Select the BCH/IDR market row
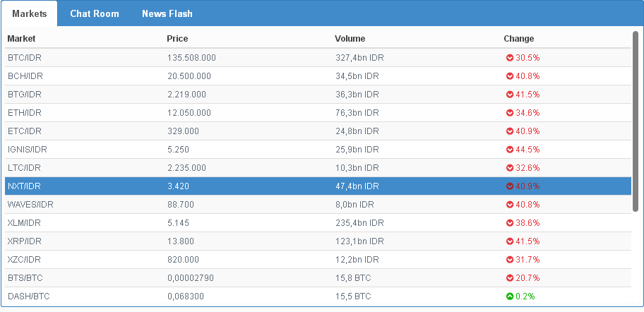644x312 pixels. [x=212, y=76]
